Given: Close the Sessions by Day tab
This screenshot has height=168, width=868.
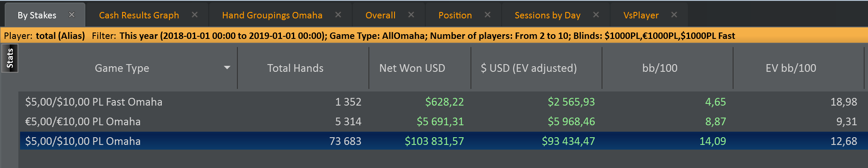Looking at the screenshot, I should point(596,15).
